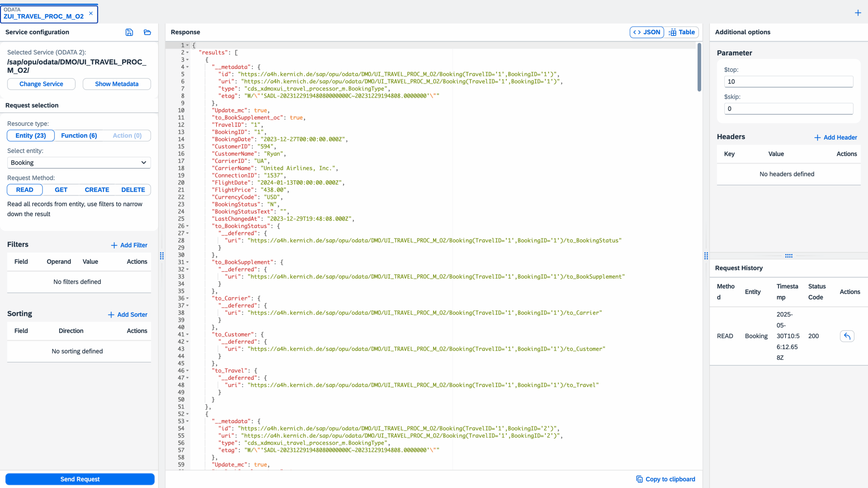Collapse the to_BookingStatus block at line 26
Viewport: 868px width, 488px height.
[188, 226]
